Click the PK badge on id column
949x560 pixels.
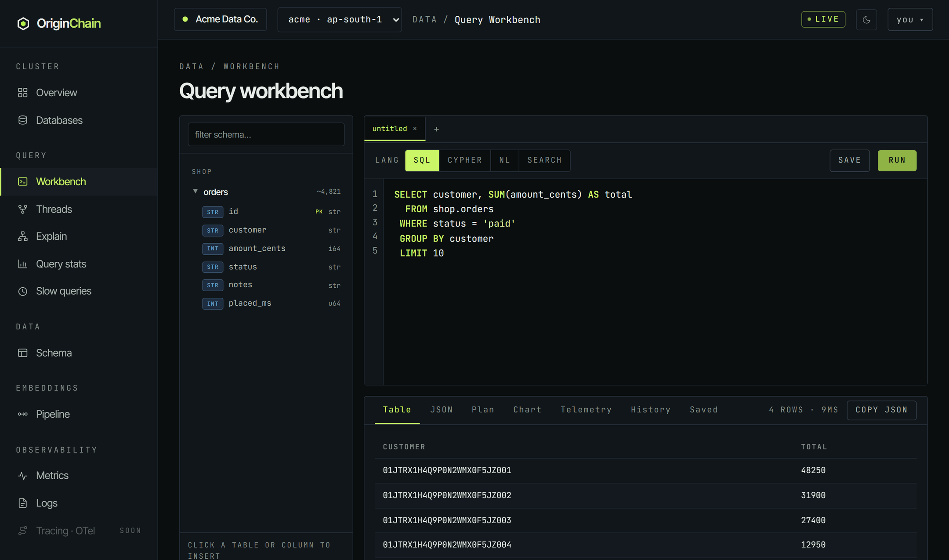coord(319,212)
